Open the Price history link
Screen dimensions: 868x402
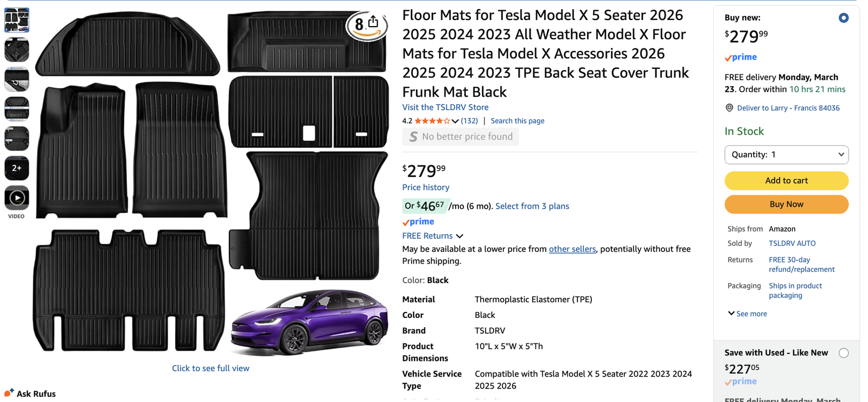(x=425, y=187)
